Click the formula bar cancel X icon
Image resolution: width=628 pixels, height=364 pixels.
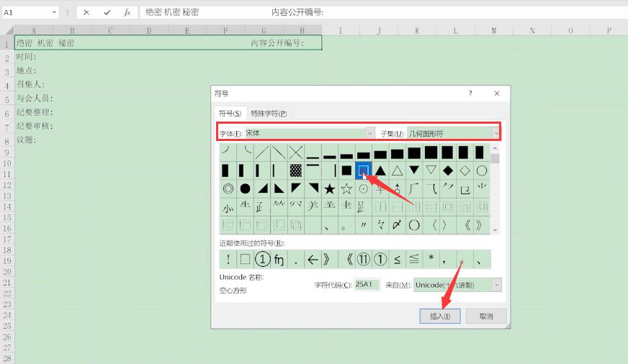tap(86, 12)
